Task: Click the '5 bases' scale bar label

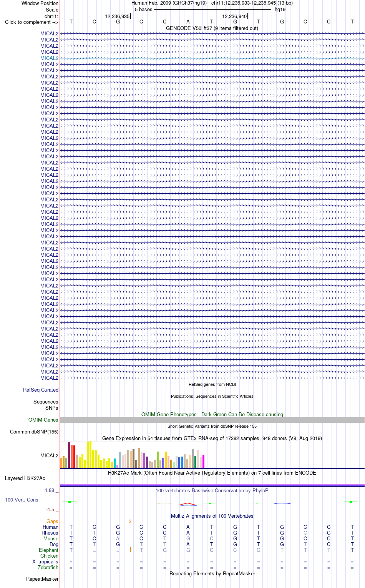Action: pos(143,9)
